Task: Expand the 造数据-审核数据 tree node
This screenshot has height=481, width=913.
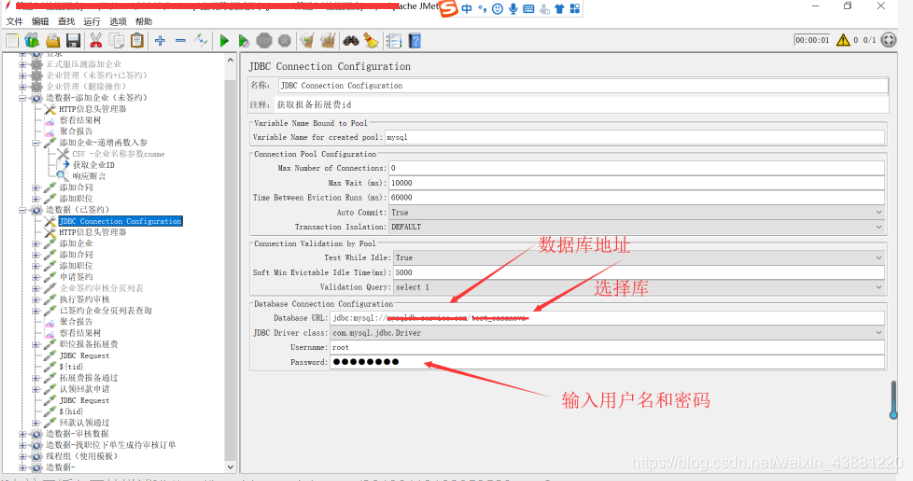Action: 23,434
